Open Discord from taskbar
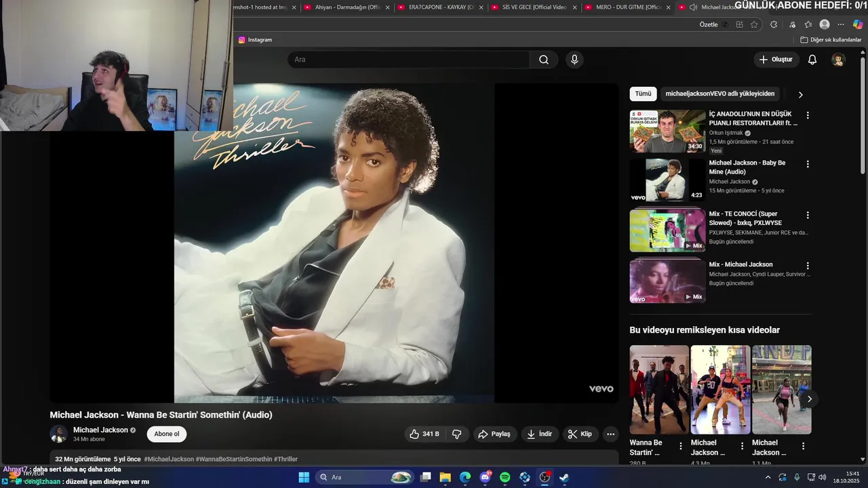Image resolution: width=868 pixels, height=488 pixels. pos(485,477)
